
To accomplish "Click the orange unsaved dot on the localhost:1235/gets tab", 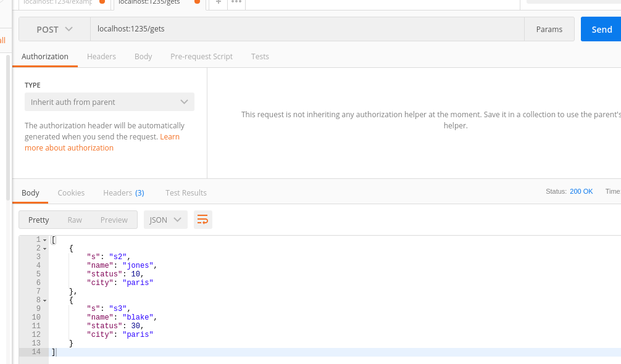I will click(x=198, y=2).
